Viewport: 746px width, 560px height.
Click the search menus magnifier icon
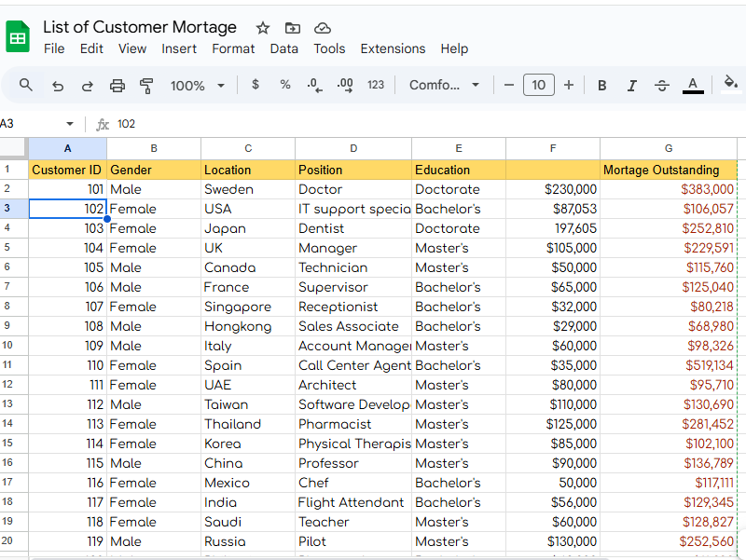26,85
